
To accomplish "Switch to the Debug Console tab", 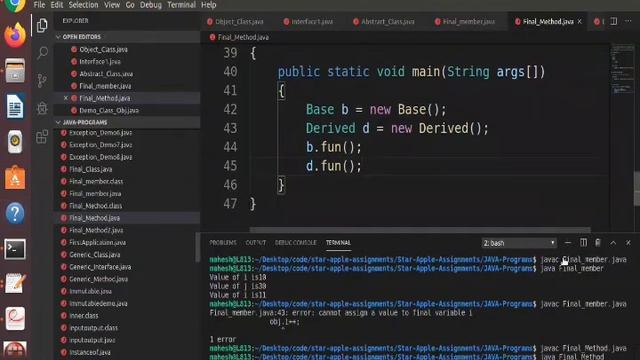I will point(296,243).
